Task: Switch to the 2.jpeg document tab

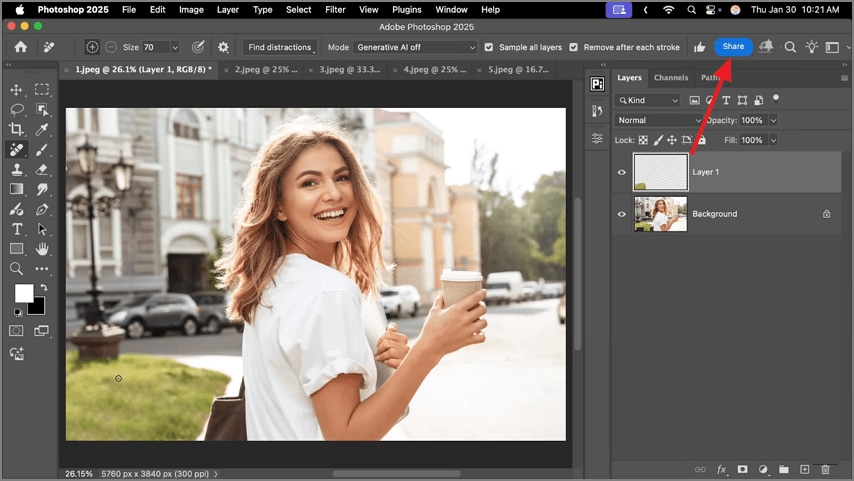Action: (266, 70)
